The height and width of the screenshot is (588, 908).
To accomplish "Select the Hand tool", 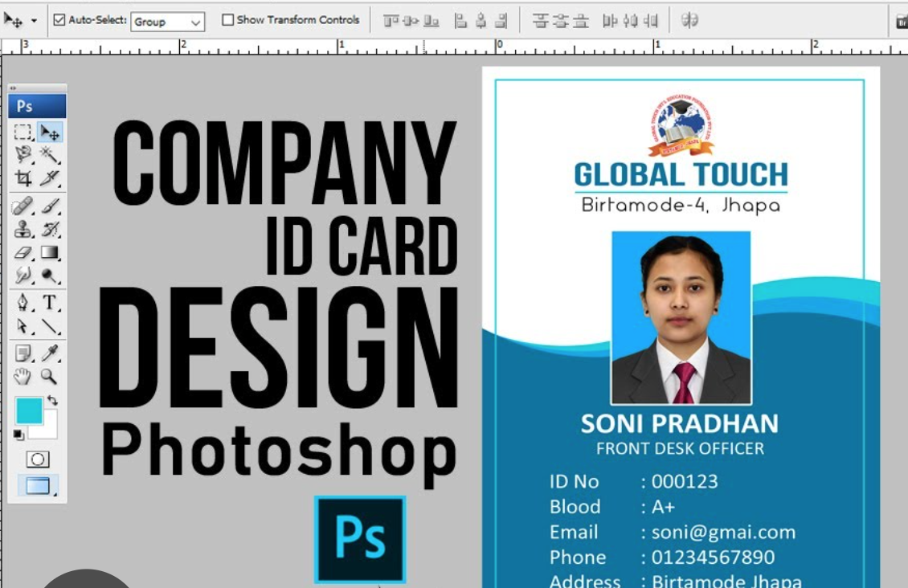I will tap(23, 377).
